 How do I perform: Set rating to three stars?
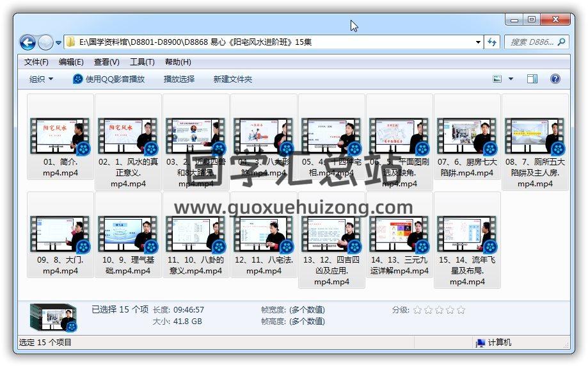tap(439, 310)
